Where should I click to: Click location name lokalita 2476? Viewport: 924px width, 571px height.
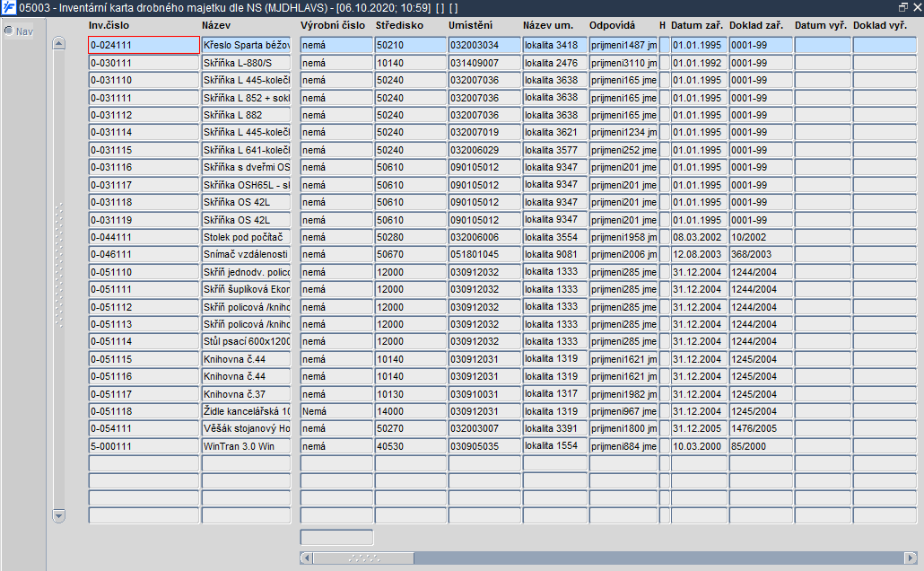[555, 63]
